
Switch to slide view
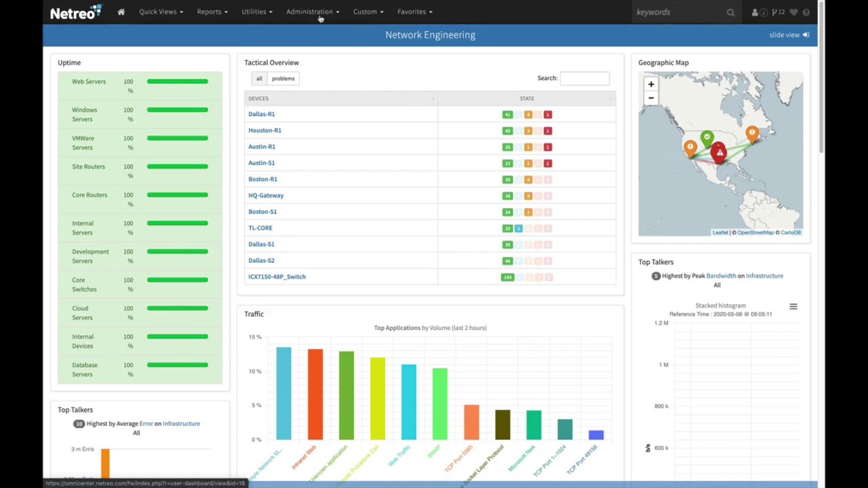point(789,35)
